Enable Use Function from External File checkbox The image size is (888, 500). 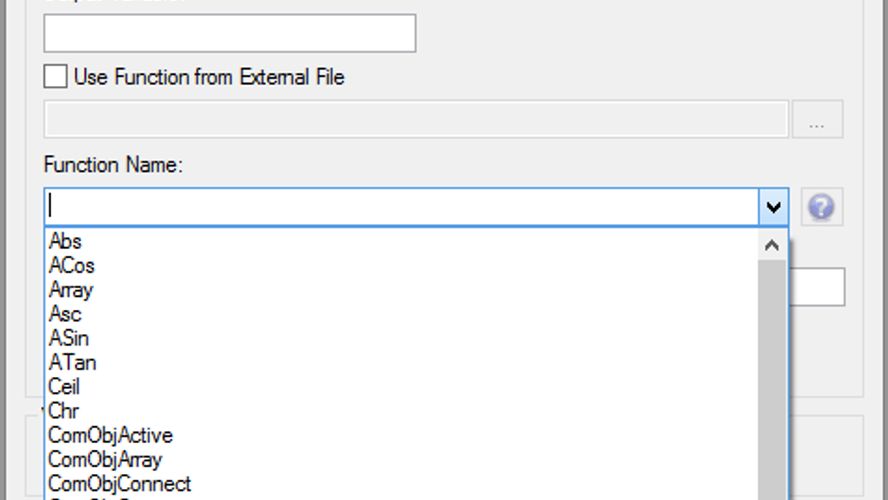pos(56,76)
